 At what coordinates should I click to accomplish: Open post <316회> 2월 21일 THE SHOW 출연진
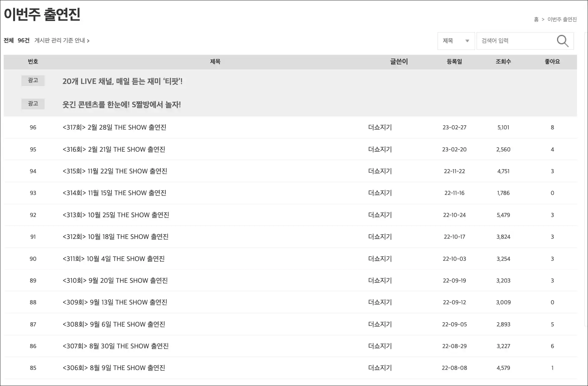114,149
